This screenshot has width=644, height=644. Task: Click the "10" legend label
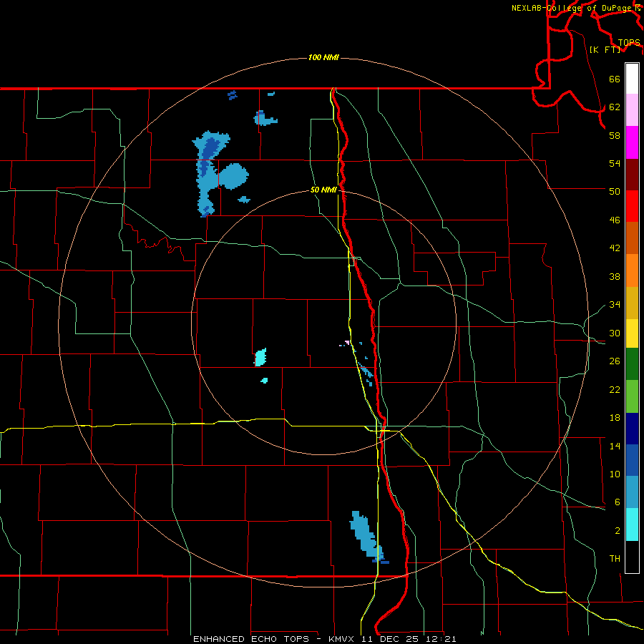pos(615,474)
